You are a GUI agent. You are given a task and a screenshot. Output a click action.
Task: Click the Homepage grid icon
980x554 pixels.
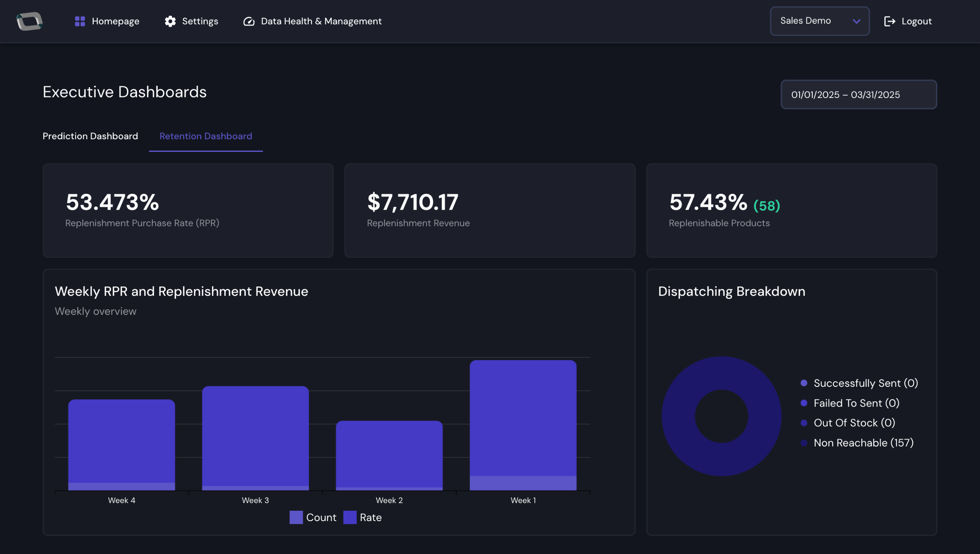[80, 21]
